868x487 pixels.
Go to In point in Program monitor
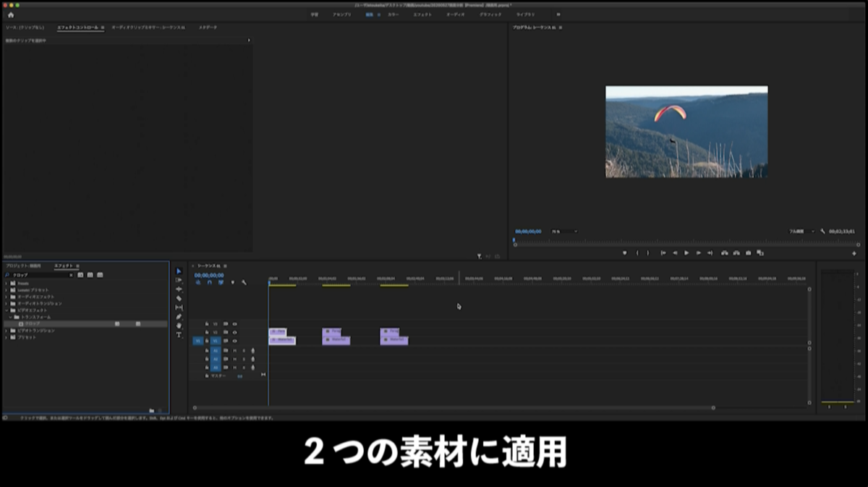[663, 253]
